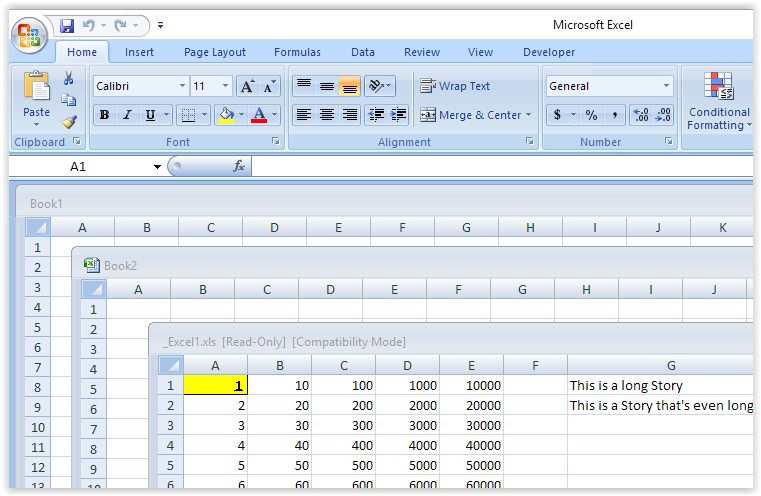Switch to the Review tab
This screenshot has width=761, height=496.
click(x=422, y=52)
